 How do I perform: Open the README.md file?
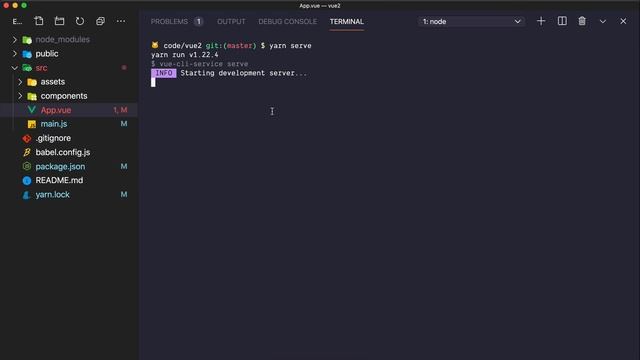click(59, 180)
